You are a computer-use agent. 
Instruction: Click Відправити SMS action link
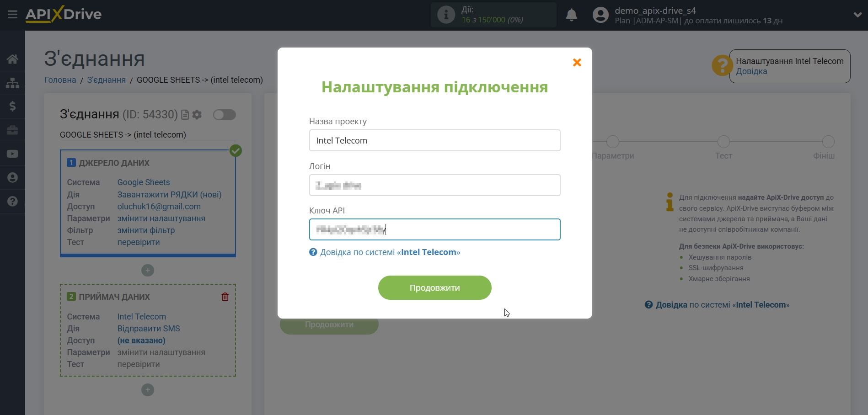pos(149,329)
